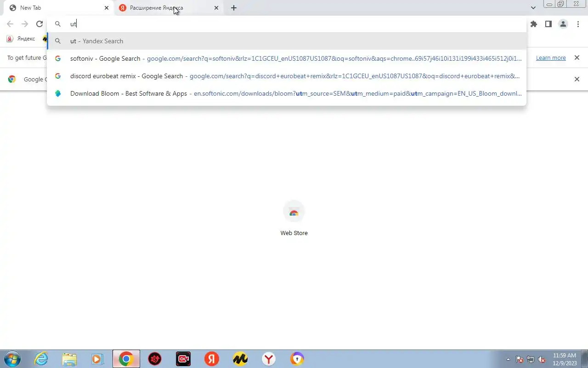This screenshot has height=368, width=588.
Task: Click the Chrome taskbar icon
Action: point(126,359)
